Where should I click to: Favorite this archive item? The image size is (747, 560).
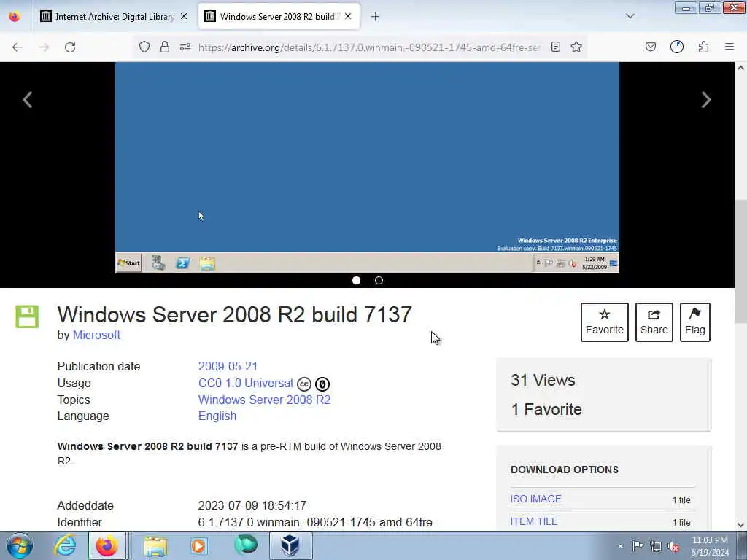click(x=605, y=322)
